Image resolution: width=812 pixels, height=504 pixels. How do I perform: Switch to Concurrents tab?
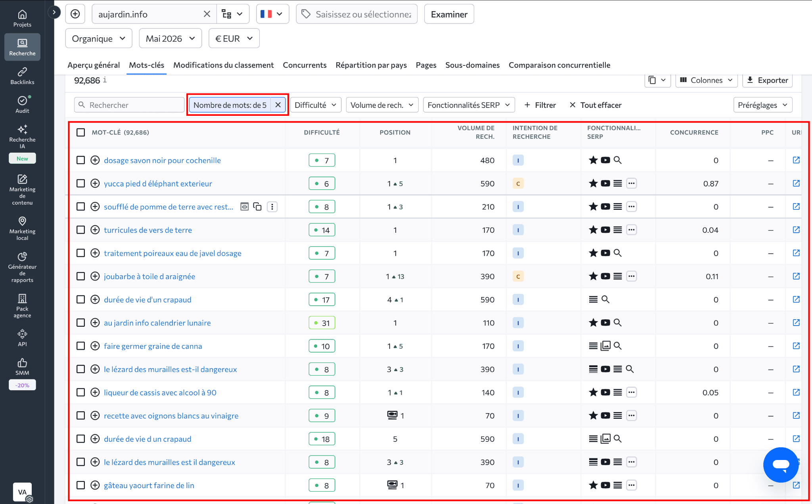coord(304,65)
